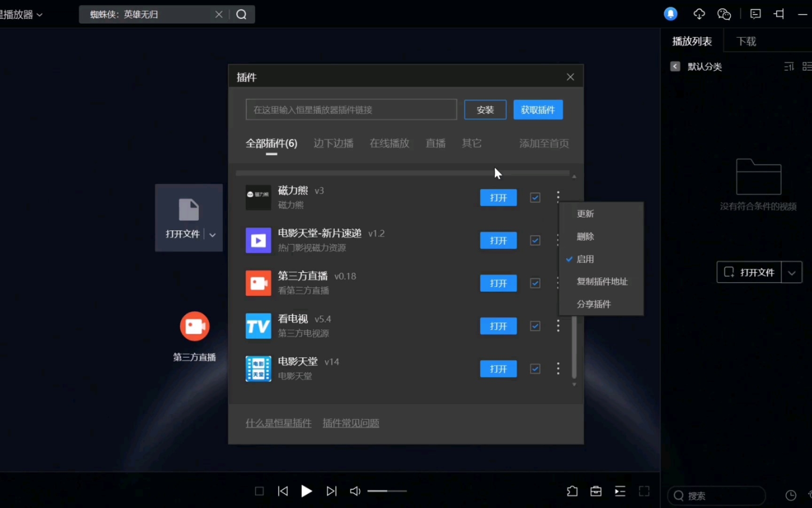Open the 第三方直播 shortcut on the home page
Image resolution: width=812 pixels, height=508 pixels.
click(x=195, y=336)
